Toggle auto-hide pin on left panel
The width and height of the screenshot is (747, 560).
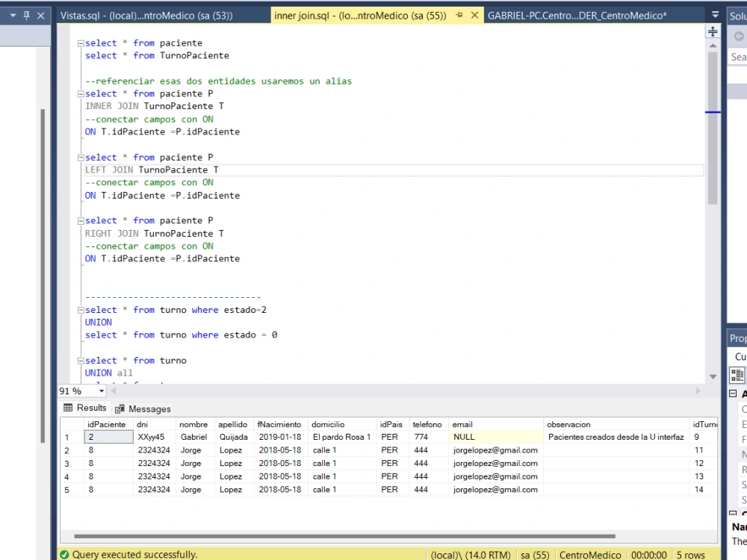pos(27,16)
